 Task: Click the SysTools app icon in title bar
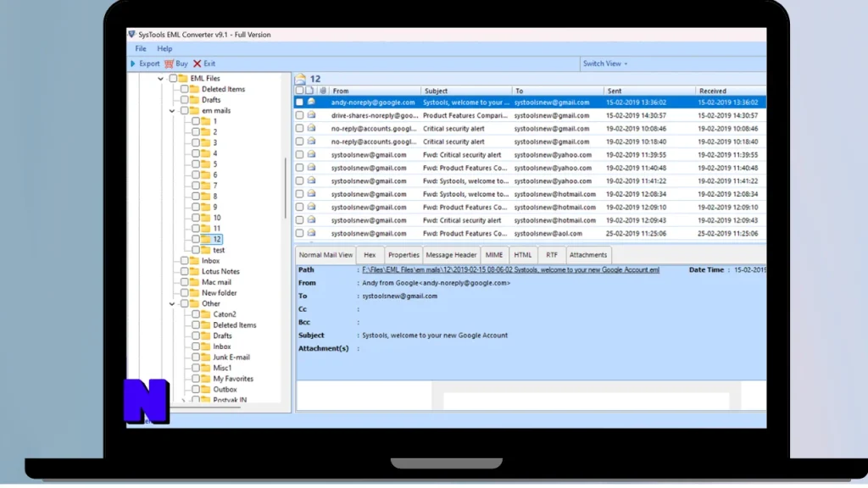(x=131, y=34)
